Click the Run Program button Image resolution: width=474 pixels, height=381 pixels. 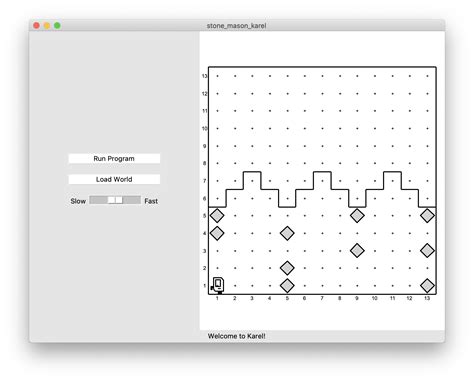click(x=114, y=159)
